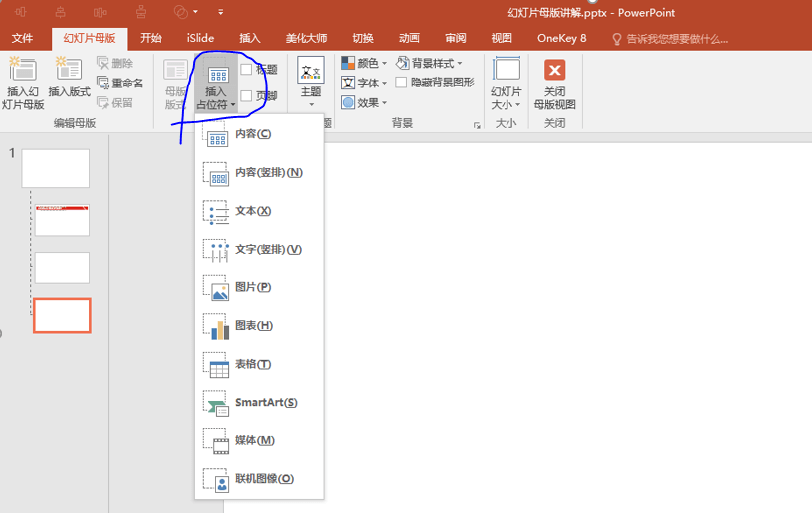Expand the 字体 (Fonts) dropdown

pos(364,84)
